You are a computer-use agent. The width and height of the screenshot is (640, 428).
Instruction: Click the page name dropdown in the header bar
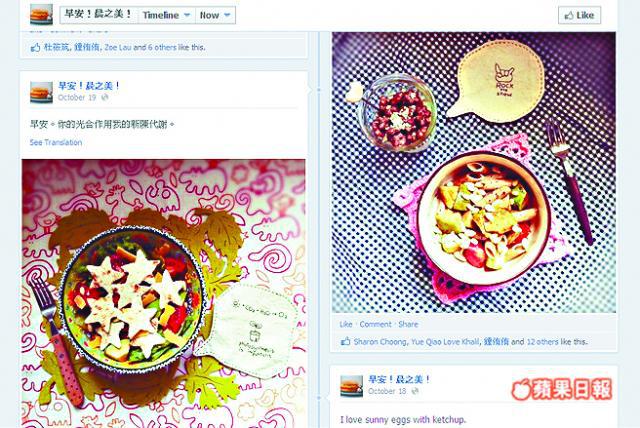point(99,15)
